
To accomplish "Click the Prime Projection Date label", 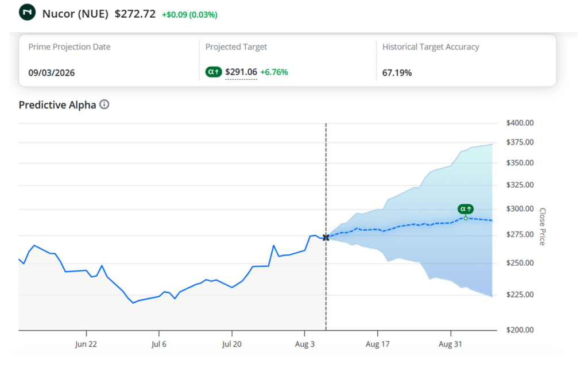I will [69, 47].
